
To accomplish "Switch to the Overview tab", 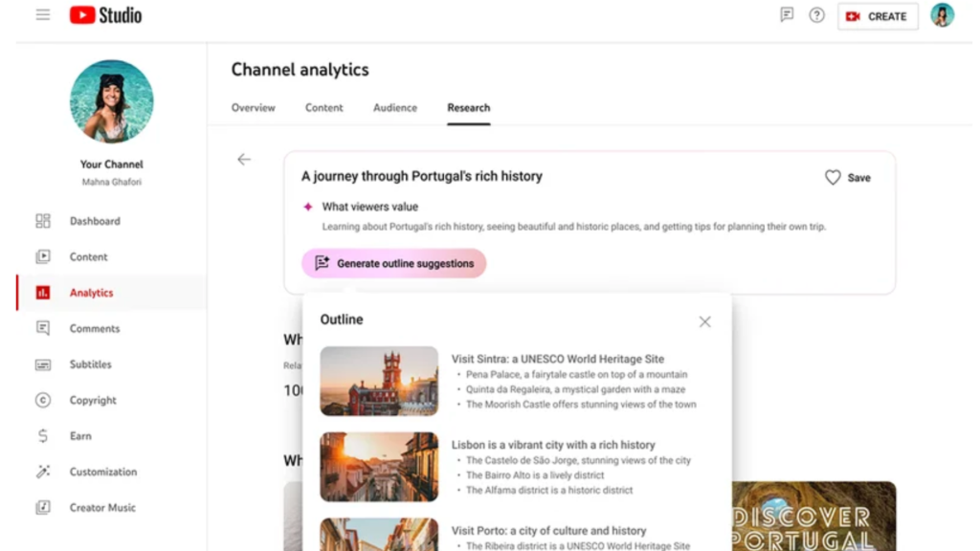I will coord(254,108).
